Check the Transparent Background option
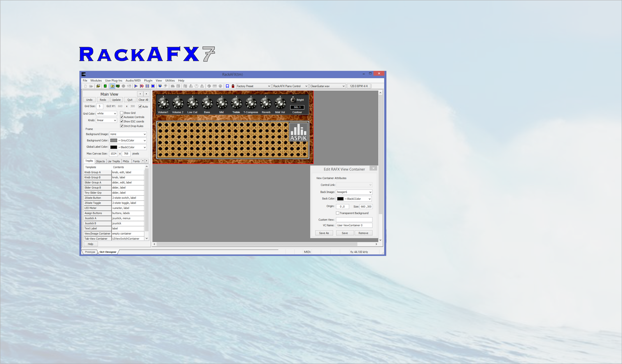 [338, 213]
